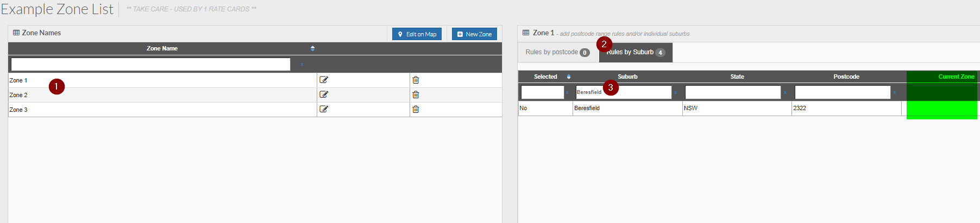Clear the Zone Name filter x
This screenshot has width=980, height=223.
pyautogui.click(x=302, y=65)
